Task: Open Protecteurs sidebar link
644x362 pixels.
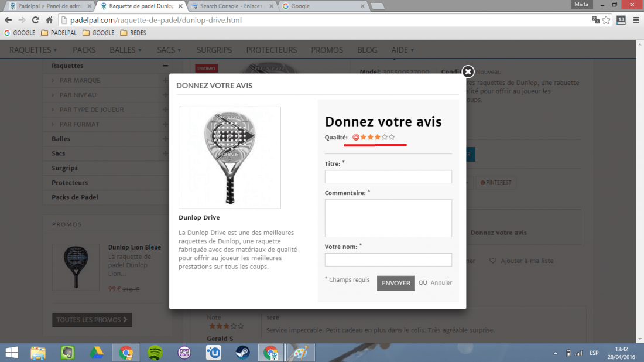Action: click(70, 182)
